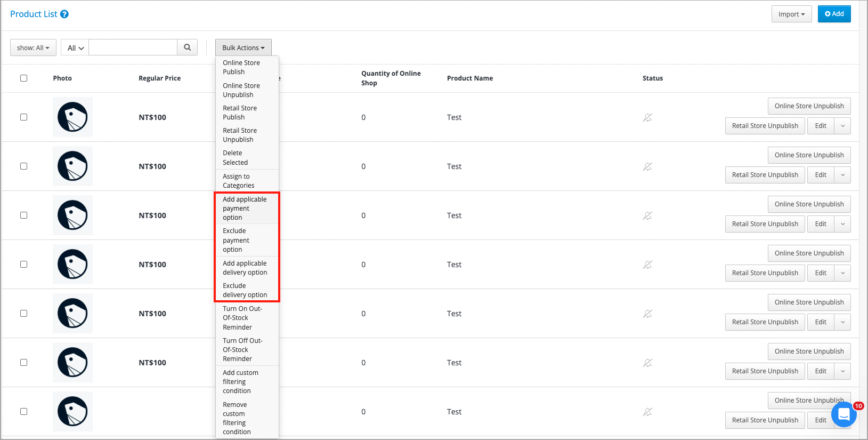Image resolution: width=868 pixels, height=440 pixels.
Task: Open the live chat bubble icon
Action: [844, 414]
